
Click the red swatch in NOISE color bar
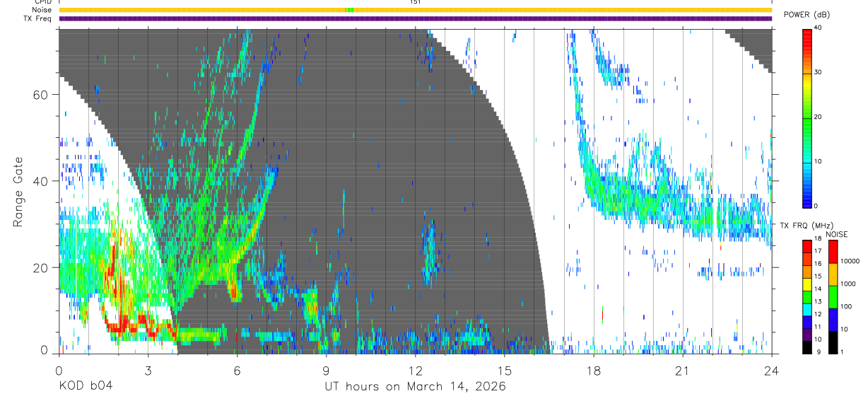(x=833, y=252)
